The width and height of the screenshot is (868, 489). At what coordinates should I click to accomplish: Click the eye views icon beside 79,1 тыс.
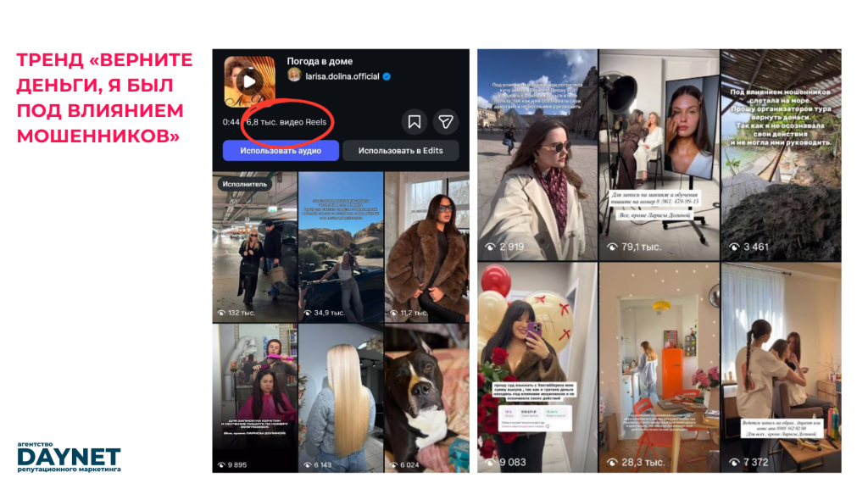tap(612, 247)
